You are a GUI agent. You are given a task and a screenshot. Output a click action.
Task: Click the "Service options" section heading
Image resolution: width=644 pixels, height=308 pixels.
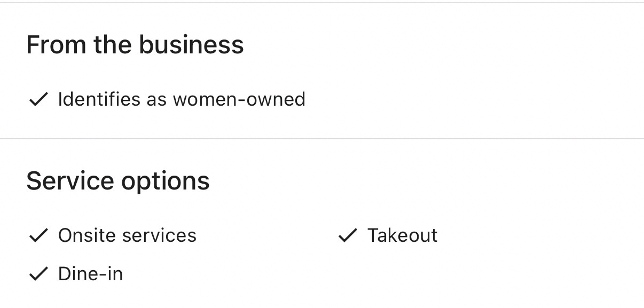click(x=118, y=180)
